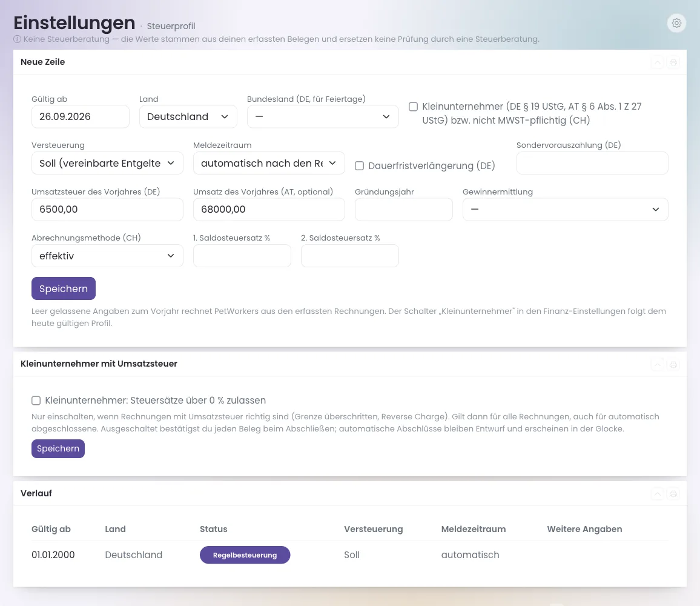Click the Umsatz des Vorjahres (AT) field

[x=269, y=209]
